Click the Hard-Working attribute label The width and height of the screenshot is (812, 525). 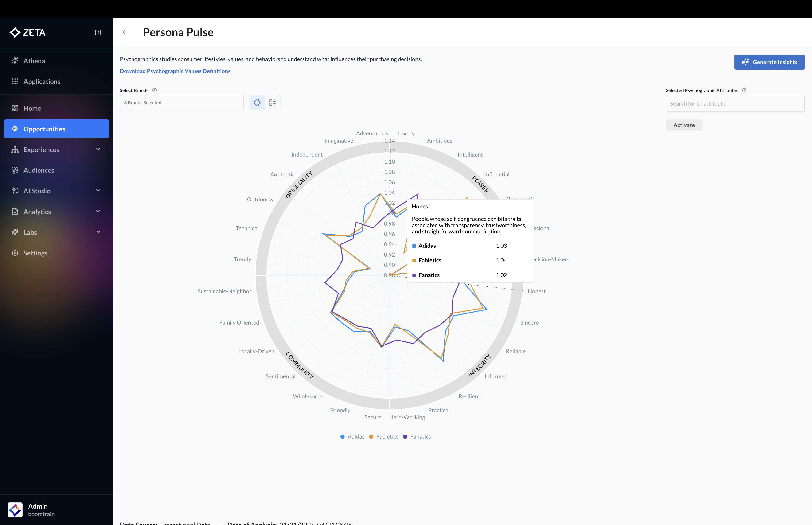coord(407,417)
